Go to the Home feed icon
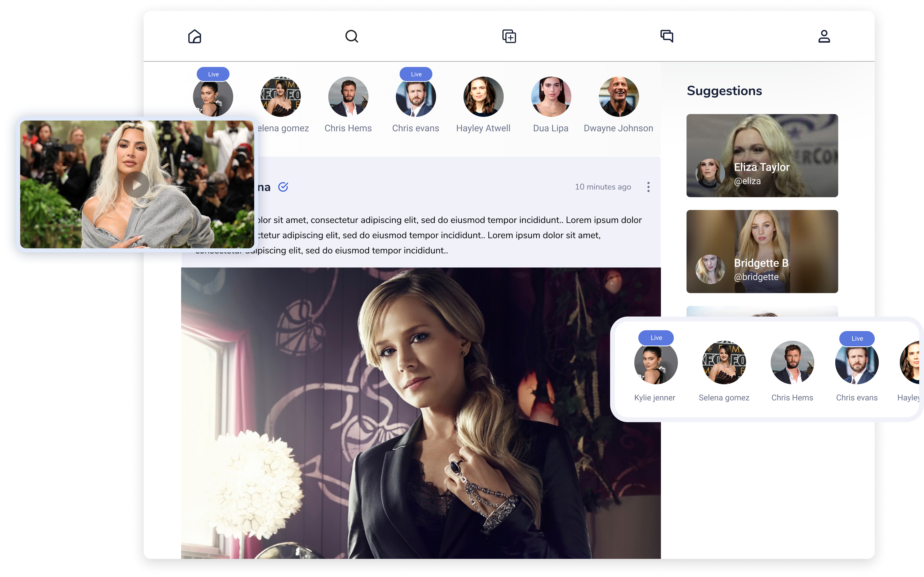924x577 pixels. [194, 36]
